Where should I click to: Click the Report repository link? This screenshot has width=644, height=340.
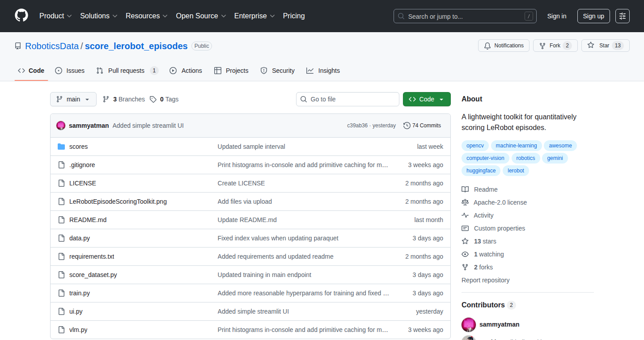tap(486, 280)
